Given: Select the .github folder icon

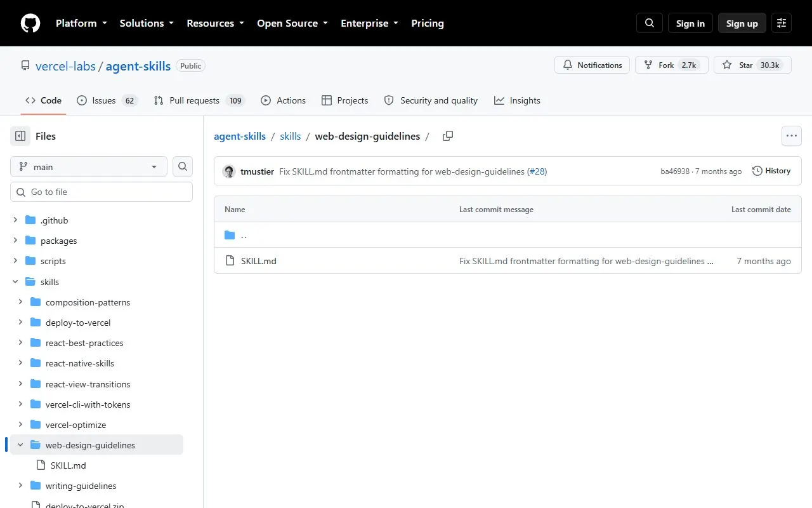Looking at the screenshot, I should click(30, 220).
